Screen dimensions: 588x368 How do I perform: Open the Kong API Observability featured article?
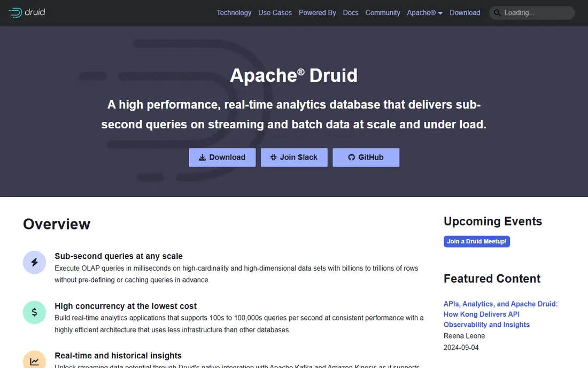tap(500, 315)
